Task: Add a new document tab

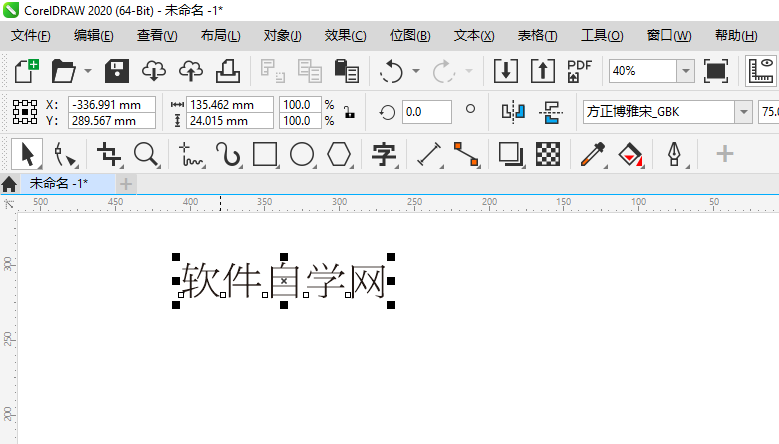Action: click(126, 184)
